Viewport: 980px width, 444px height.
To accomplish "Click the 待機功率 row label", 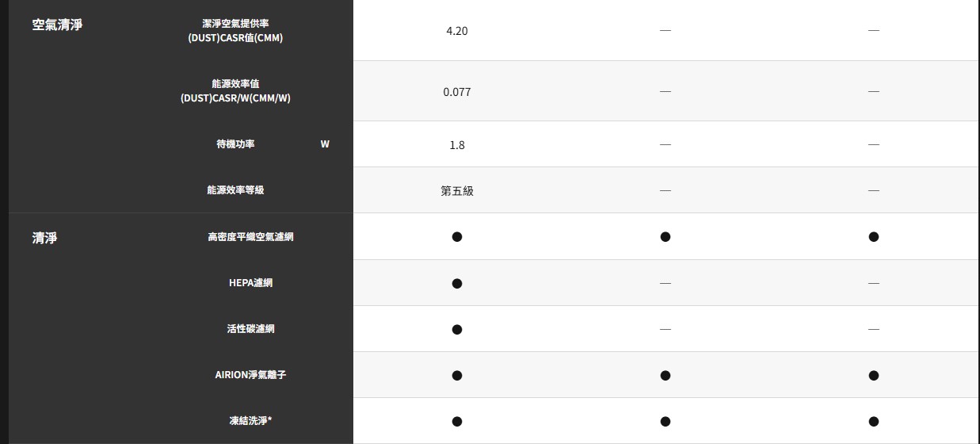I will click(x=235, y=144).
